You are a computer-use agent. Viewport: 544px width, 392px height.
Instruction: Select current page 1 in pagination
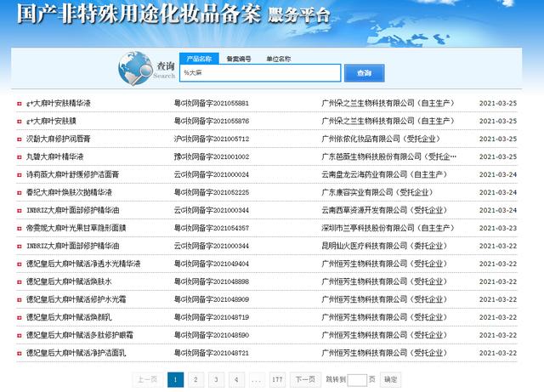176,379
